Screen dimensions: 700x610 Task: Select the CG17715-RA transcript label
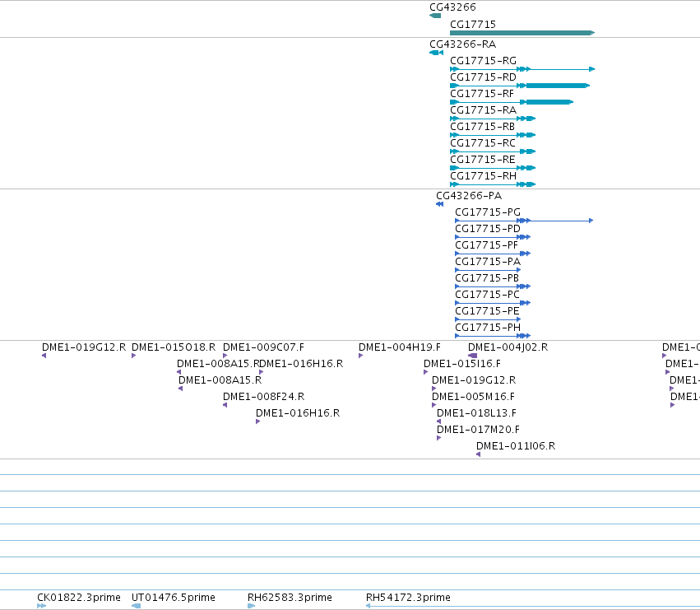click(x=483, y=110)
